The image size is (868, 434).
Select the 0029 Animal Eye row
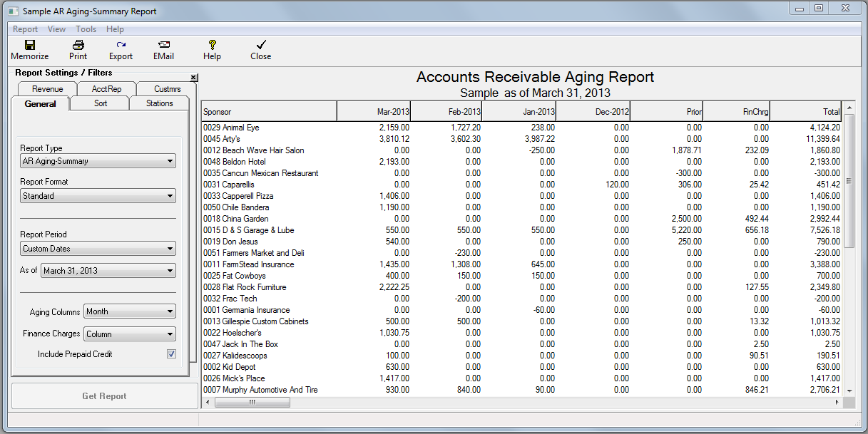tap(522, 128)
